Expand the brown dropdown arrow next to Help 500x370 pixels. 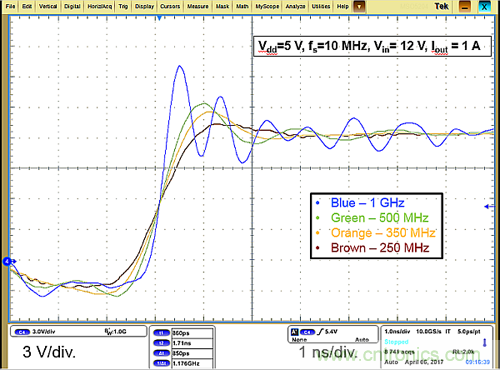point(359,6)
